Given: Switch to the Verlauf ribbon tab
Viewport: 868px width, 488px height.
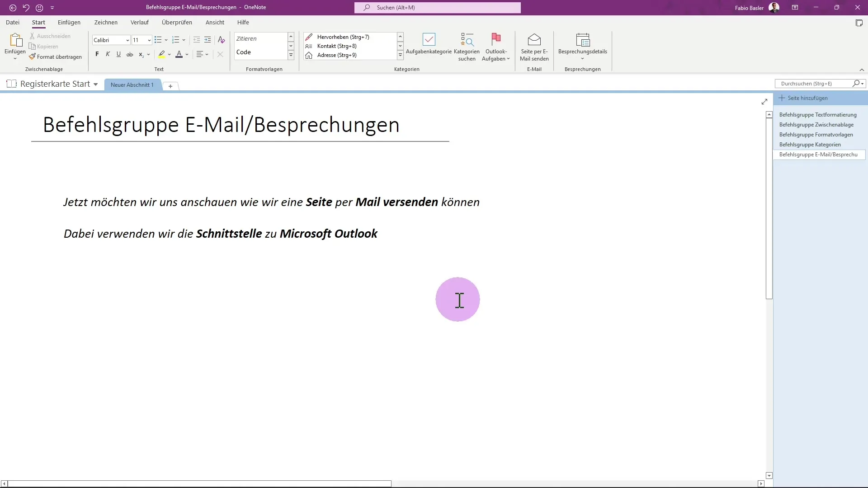Looking at the screenshot, I should 140,22.
